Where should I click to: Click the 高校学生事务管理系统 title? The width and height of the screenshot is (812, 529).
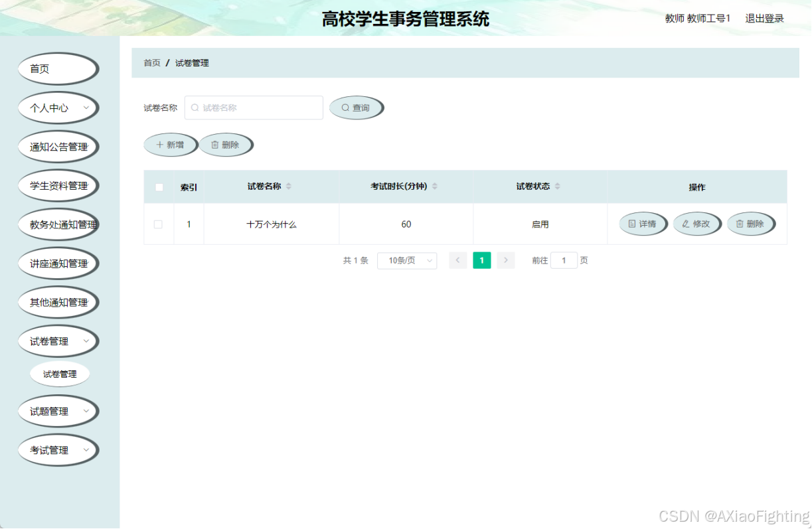[406, 19]
